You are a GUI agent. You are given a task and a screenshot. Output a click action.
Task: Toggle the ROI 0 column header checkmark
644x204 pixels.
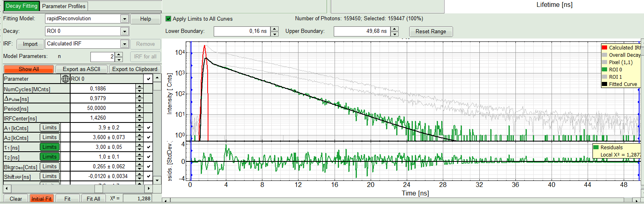[149, 79]
